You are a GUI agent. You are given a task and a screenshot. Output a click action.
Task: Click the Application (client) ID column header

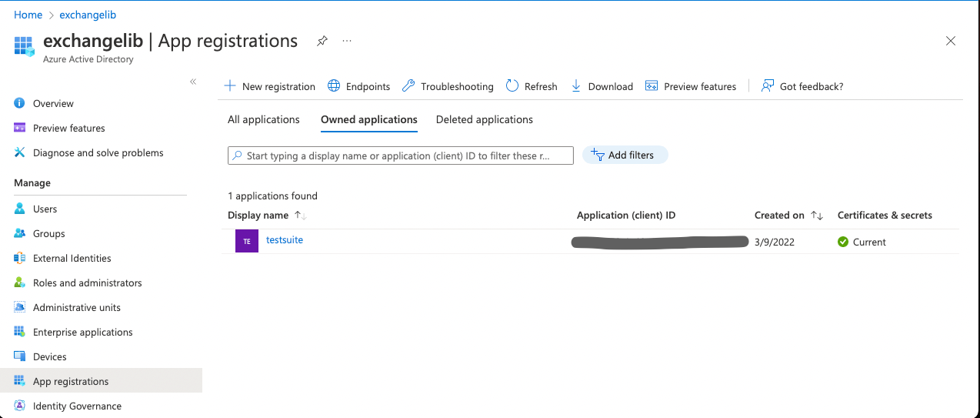point(626,216)
